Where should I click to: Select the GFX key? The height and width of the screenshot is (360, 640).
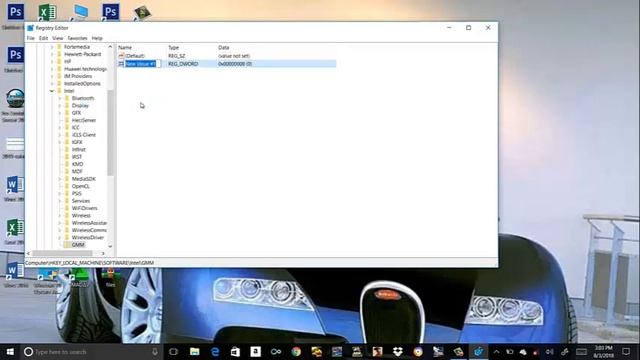coord(76,113)
